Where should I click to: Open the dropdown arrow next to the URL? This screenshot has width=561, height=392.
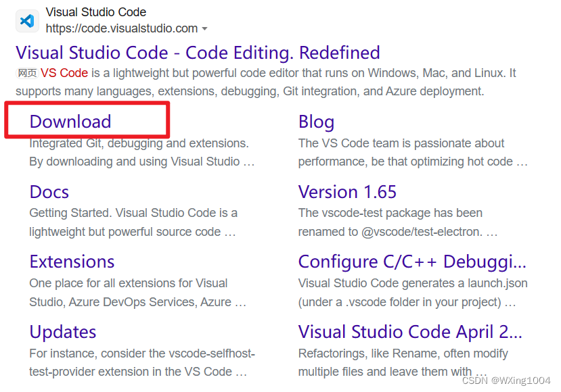click(204, 29)
